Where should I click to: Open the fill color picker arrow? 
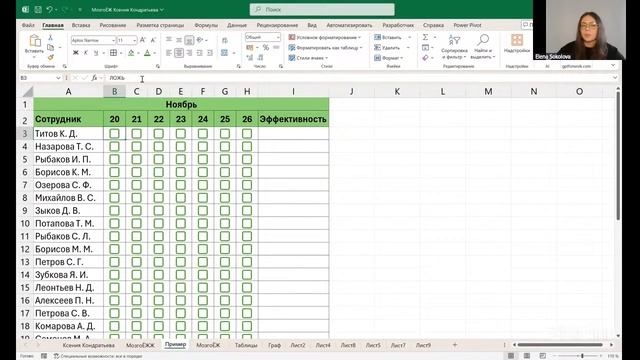pyautogui.click(x=138, y=53)
